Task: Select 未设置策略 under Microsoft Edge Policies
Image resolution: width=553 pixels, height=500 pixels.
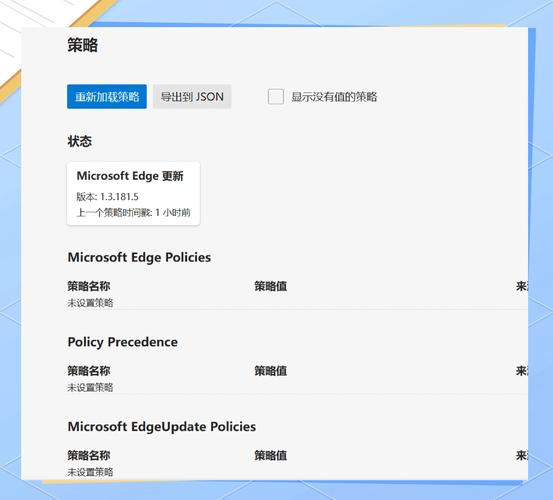Action: click(x=90, y=303)
